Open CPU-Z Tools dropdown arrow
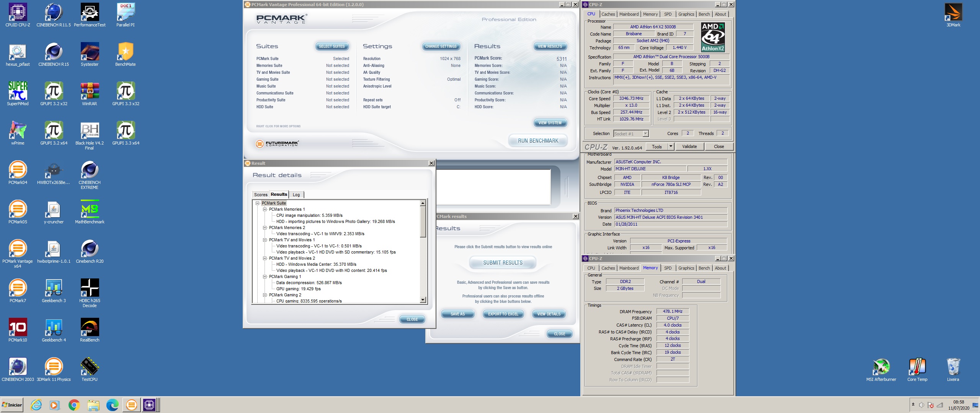Screen dimensions: 980x413 pyautogui.click(x=670, y=146)
